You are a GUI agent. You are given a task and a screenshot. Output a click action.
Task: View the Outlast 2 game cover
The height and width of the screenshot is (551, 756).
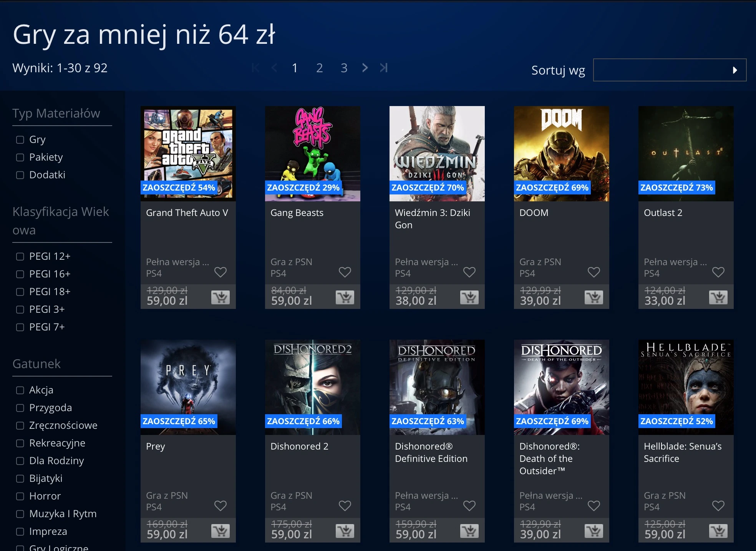pos(686,154)
